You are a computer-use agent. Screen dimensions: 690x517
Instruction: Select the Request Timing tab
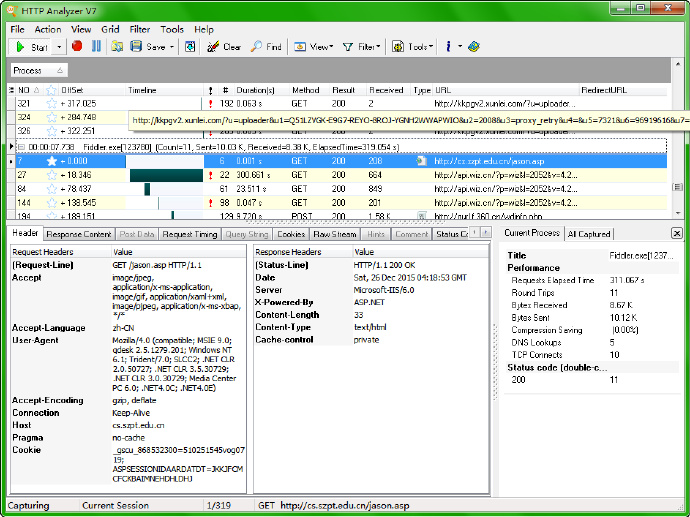coord(190,234)
